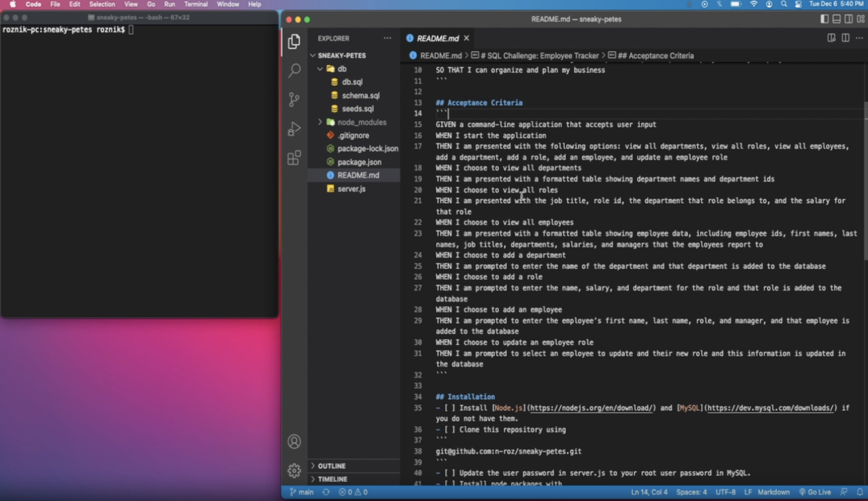Click the Accounts icon in activity bar
The height and width of the screenshot is (501, 868).
click(x=294, y=441)
